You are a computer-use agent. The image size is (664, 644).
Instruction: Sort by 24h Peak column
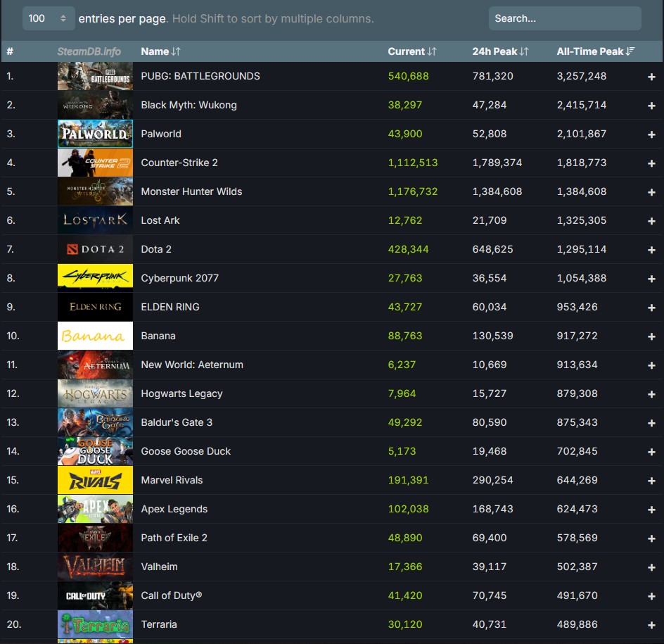tap(500, 51)
